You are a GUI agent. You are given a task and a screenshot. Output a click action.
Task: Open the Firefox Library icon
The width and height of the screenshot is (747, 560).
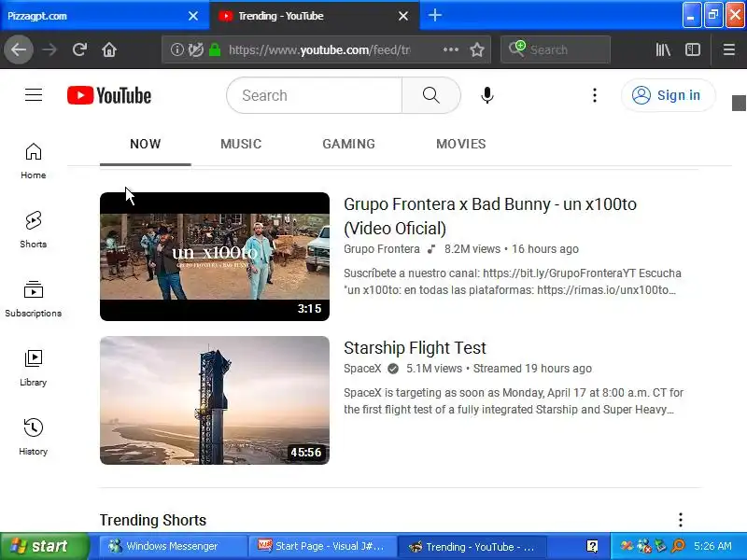(x=663, y=49)
